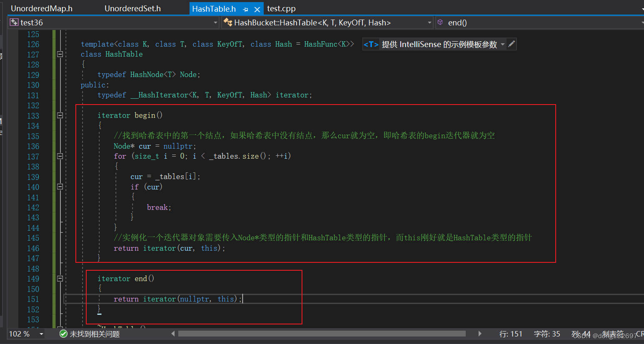Click the __HashIterator typedef line
The height and width of the screenshot is (344, 644).
(205, 95)
